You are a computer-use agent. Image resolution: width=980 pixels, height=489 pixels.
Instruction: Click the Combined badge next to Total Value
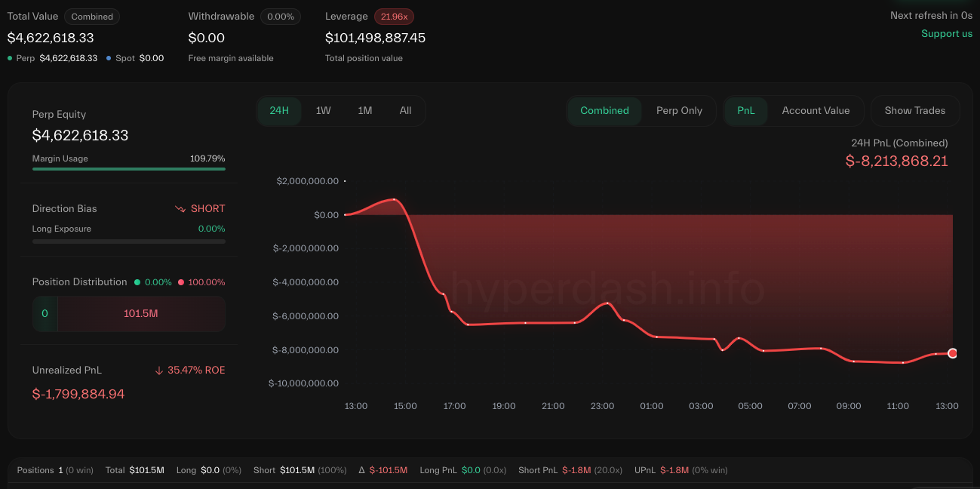(92, 17)
